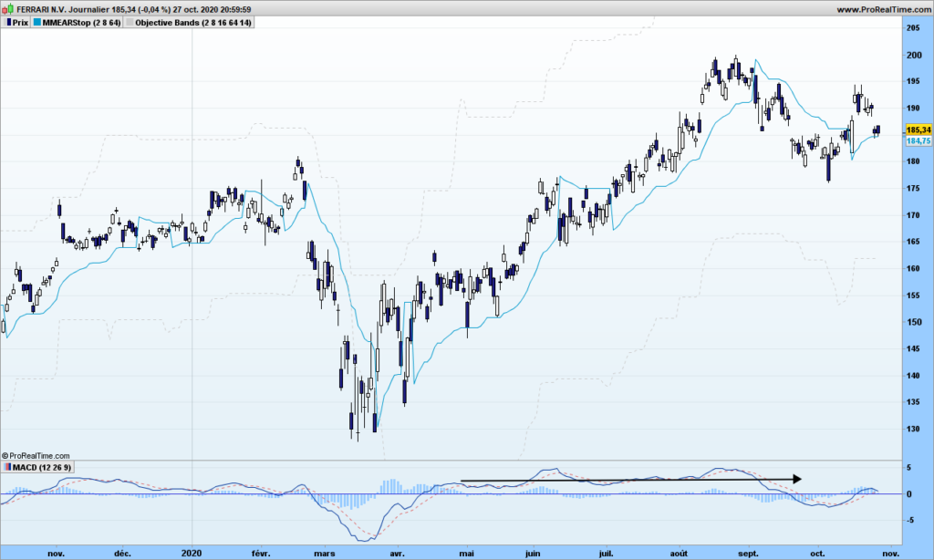Open the www.ProRealTime.com link in title bar
Viewport: 934px width, 560px height.
pos(883,9)
